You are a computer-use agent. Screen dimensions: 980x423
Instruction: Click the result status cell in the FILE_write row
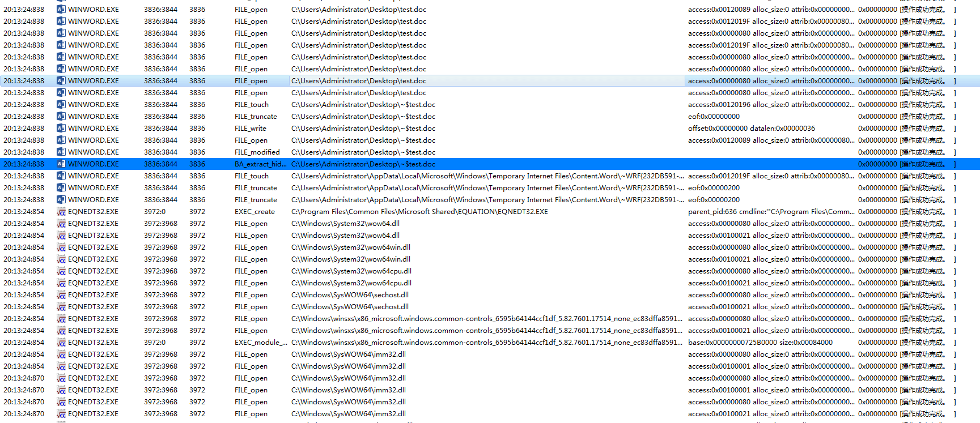coord(906,128)
